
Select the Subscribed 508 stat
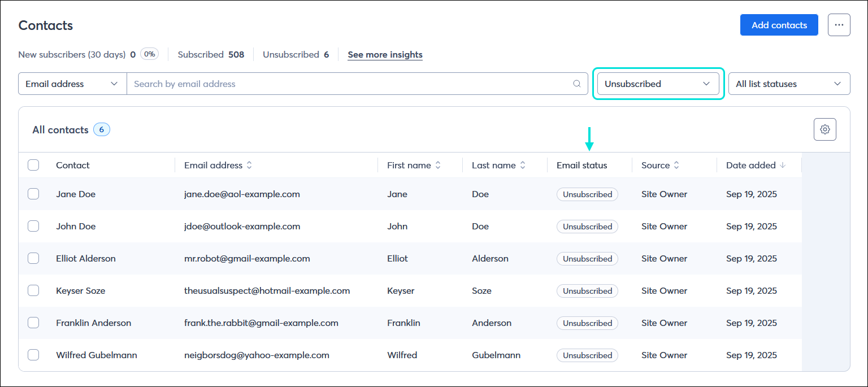pos(211,54)
